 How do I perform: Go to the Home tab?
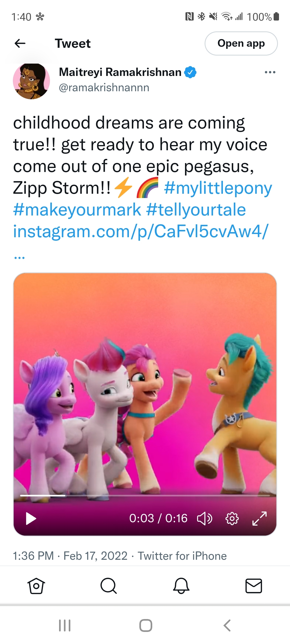click(x=36, y=586)
